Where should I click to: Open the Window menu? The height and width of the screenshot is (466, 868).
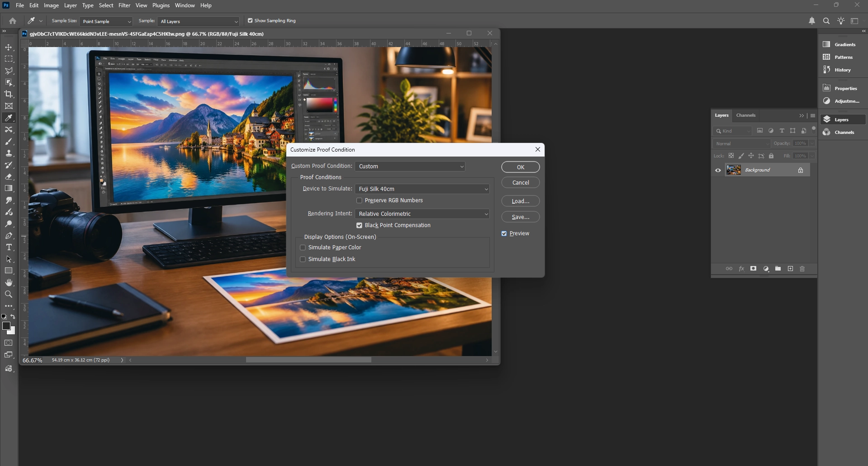tap(185, 5)
